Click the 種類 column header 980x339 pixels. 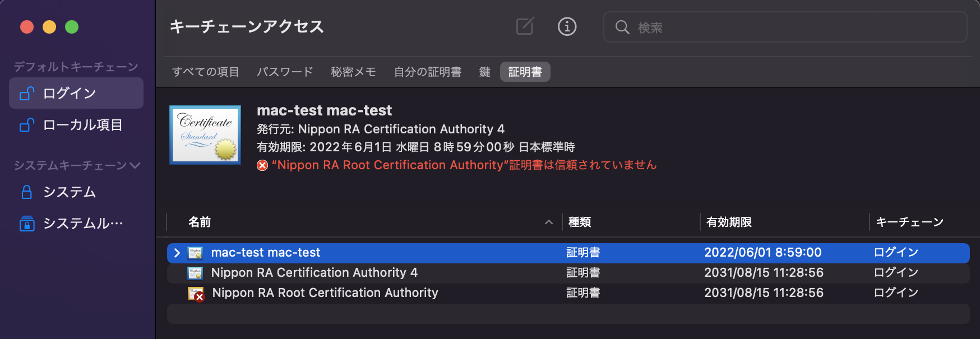point(580,222)
